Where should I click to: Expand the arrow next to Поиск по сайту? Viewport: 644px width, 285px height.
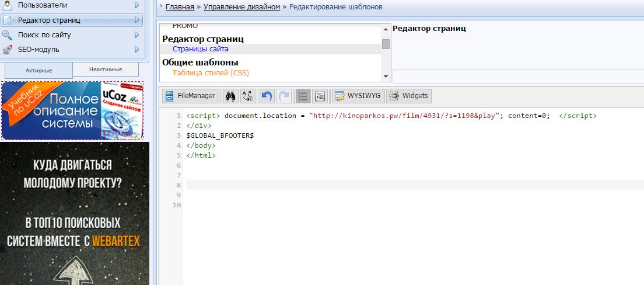pos(136,35)
